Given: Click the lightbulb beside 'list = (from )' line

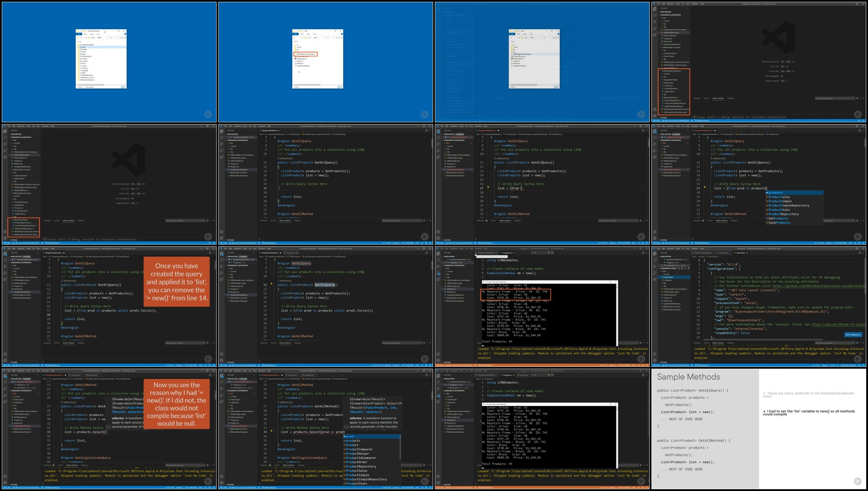Looking at the screenshot, I should pyautogui.click(x=488, y=187).
